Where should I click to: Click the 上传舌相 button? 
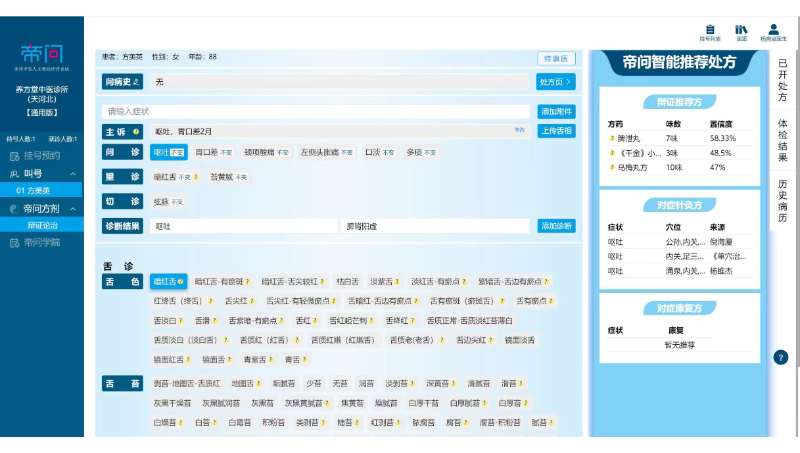point(556,131)
